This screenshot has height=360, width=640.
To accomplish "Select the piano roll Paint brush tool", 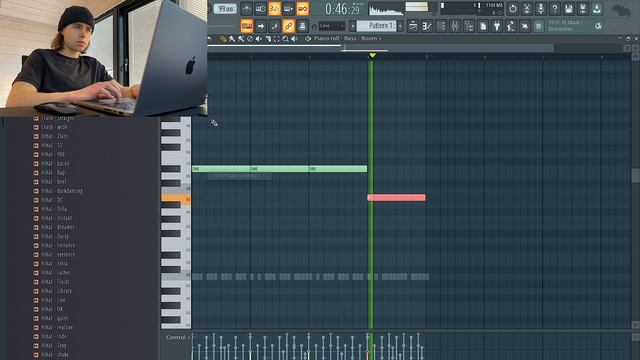I will coord(232,39).
